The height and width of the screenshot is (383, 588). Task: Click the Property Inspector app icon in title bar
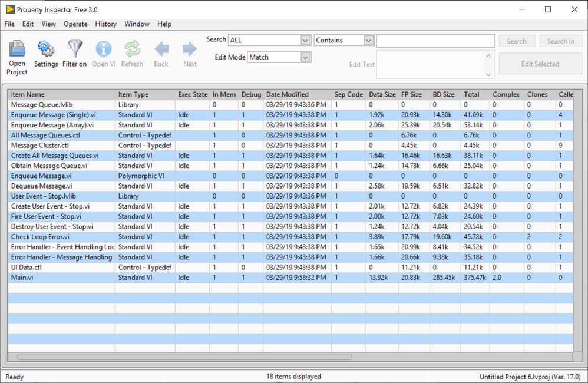(11, 9)
